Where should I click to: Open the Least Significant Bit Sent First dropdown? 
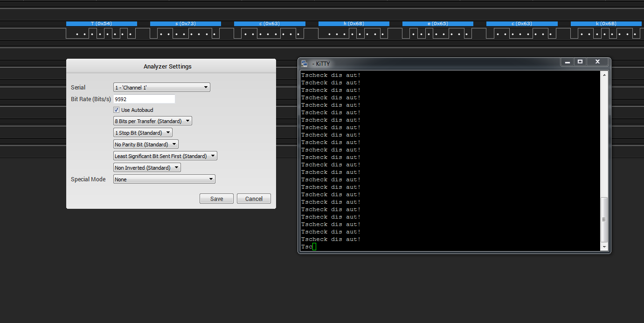[x=165, y=156]
